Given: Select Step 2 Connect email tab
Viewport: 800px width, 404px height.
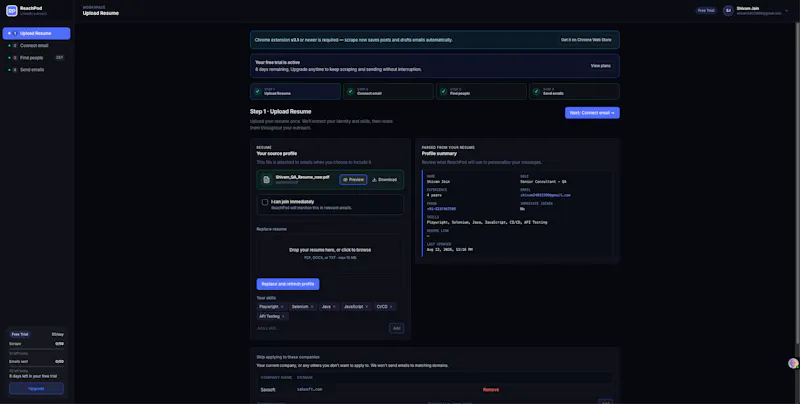Looking at the screenshot, I should (388, 91).
